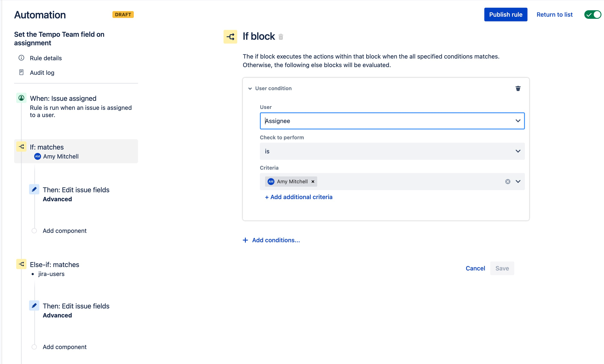Click the If: matches branch icon
The width and height of the screenshot is (604, 364).
21,147
